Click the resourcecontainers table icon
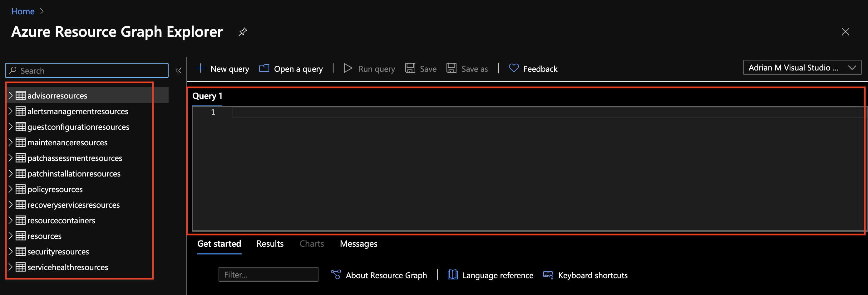 coord(21,220)
